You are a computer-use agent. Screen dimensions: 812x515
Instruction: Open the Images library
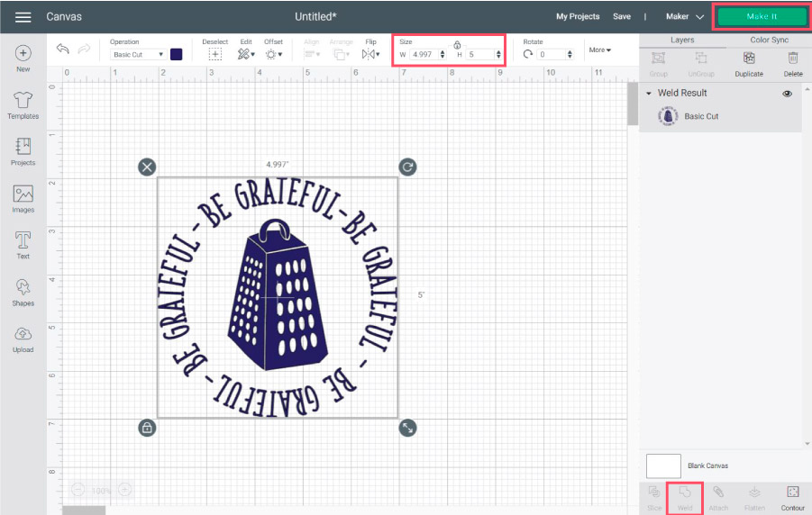coord(23,199)
